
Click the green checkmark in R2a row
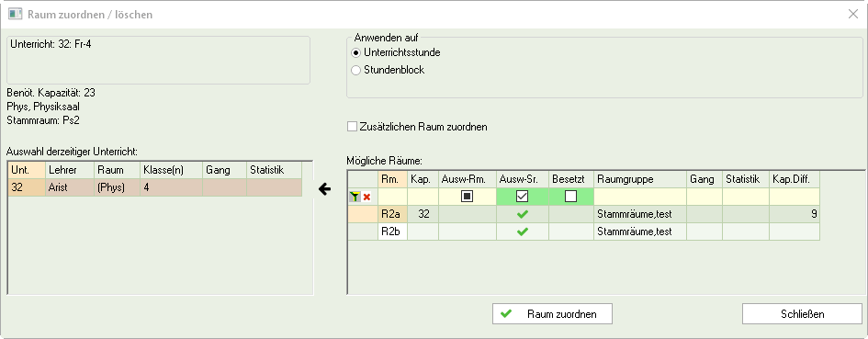point(522,214)
